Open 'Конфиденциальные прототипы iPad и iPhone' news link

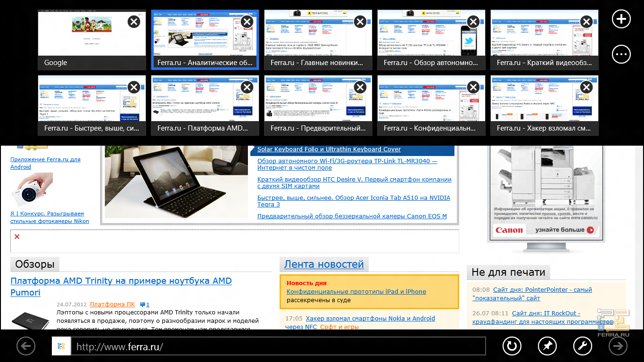tap(356, 292)
